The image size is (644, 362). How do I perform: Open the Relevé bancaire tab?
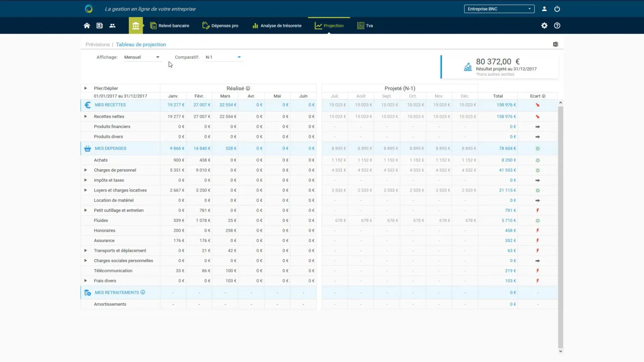[170, 26]
